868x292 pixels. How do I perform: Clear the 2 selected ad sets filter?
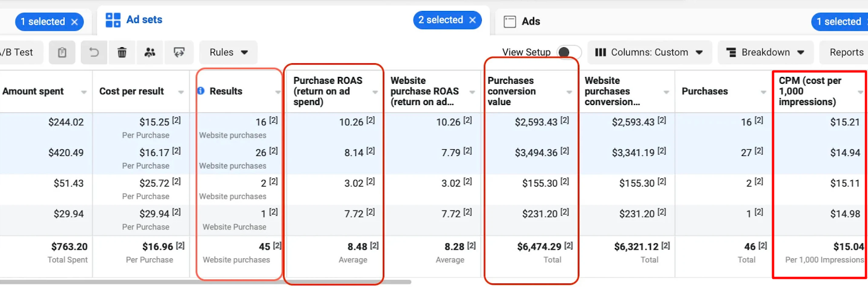pos(472,20)
